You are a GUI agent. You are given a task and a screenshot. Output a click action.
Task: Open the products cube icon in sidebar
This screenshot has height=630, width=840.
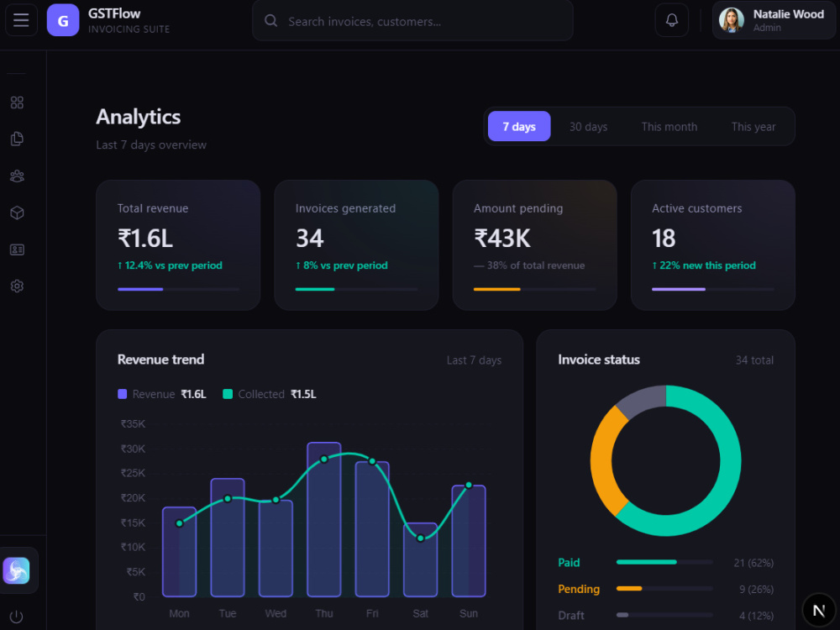(17, 213)
